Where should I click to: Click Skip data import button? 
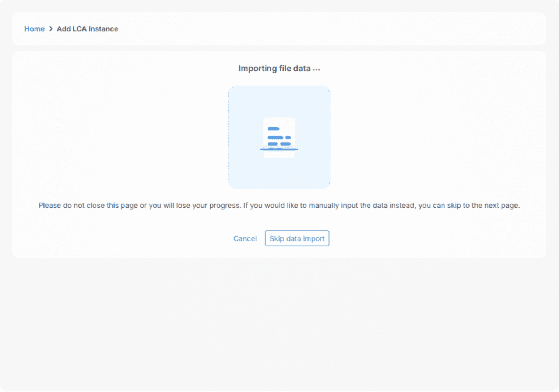pos(297,238)
